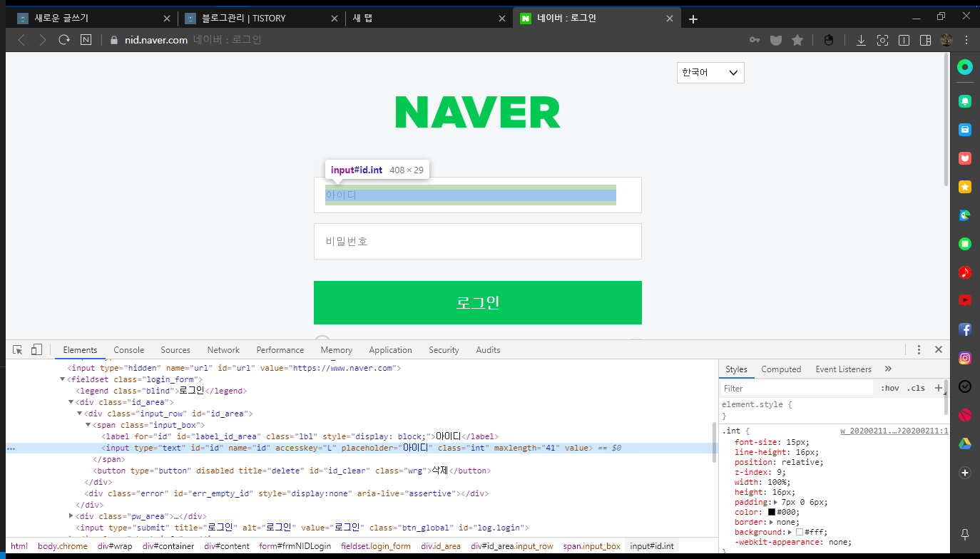980x559 pixels.
Task: Toggle the .cls class editor button
Action: click(x=916, y=388)
